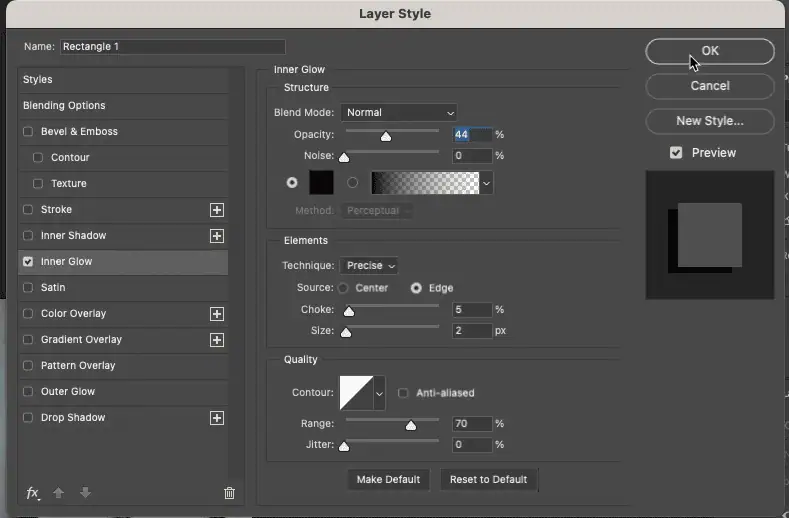Click the delete effect trash icon

(x=229, y=493)
